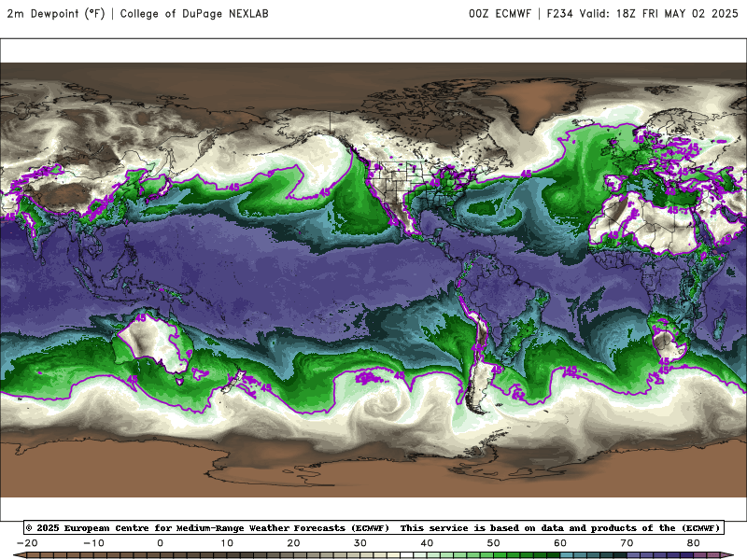Click the "Valid: 18Z FRI MAY 02 2025" text
Image resolution: width=747 pixels, height=560 pixels.
pyautogui.click(x=659, y=14)
